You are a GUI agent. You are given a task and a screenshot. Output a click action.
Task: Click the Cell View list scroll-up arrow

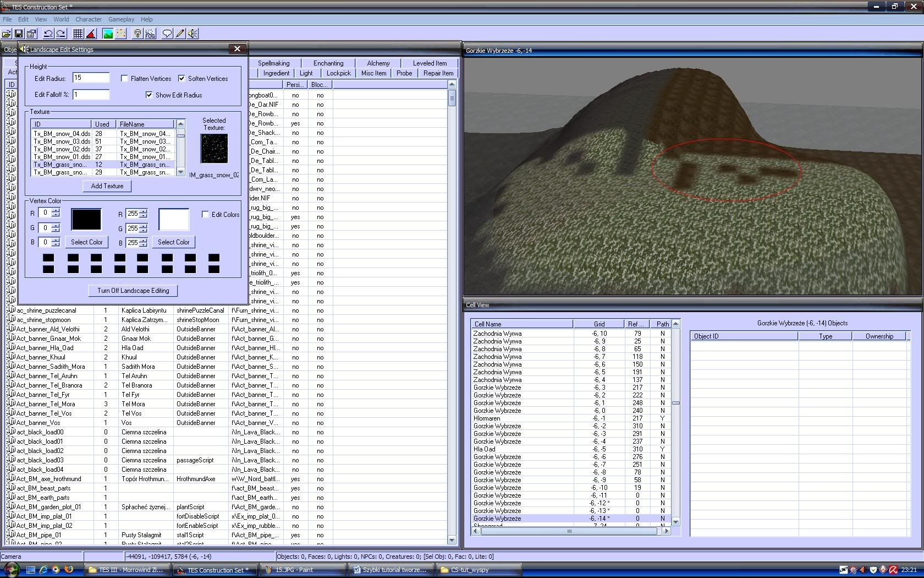676,324
